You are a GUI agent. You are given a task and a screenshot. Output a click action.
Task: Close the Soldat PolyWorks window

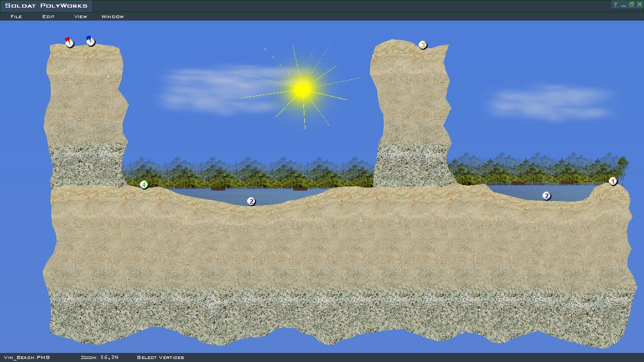click(639, 5)
